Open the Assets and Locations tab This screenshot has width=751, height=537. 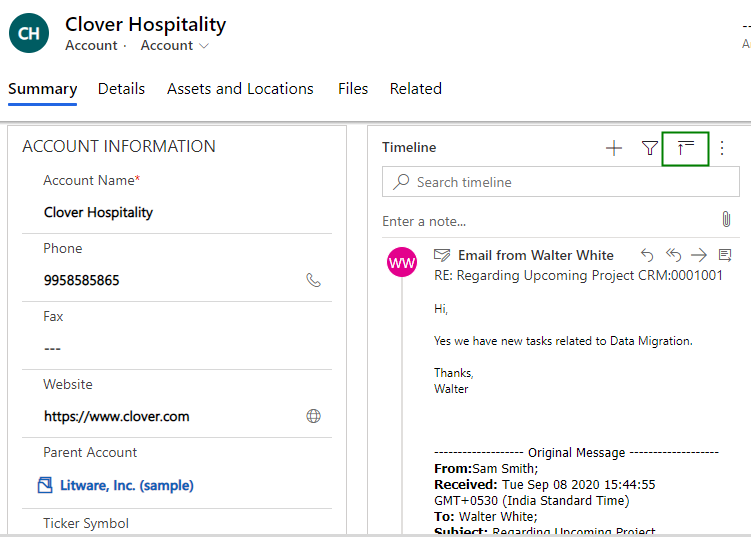coord(240,89)
